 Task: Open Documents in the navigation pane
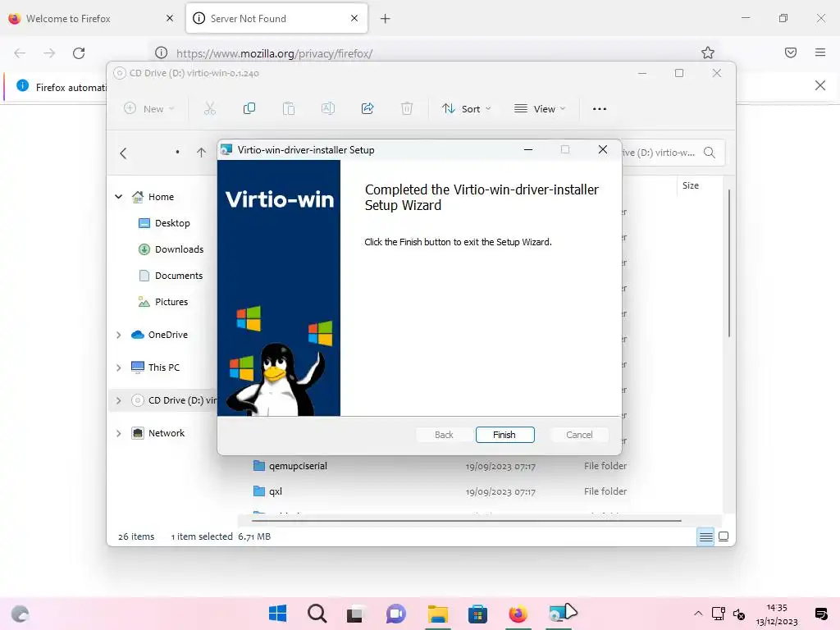[171, 276]
